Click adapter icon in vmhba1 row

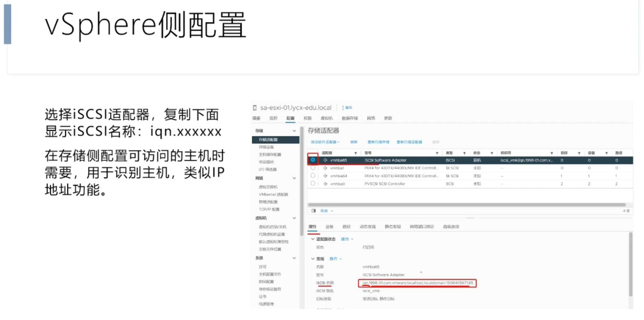325,168
